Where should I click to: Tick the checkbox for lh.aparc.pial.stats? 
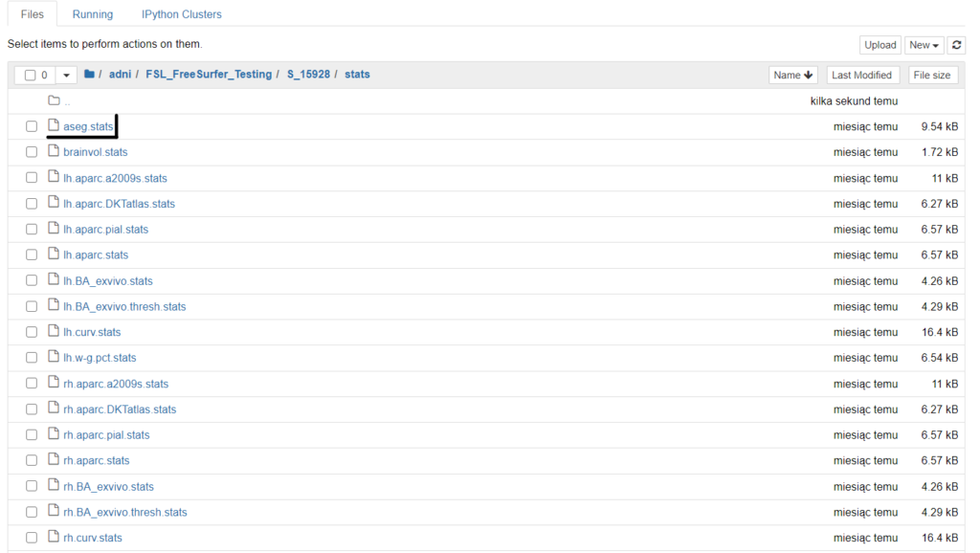tap(32, 230)
